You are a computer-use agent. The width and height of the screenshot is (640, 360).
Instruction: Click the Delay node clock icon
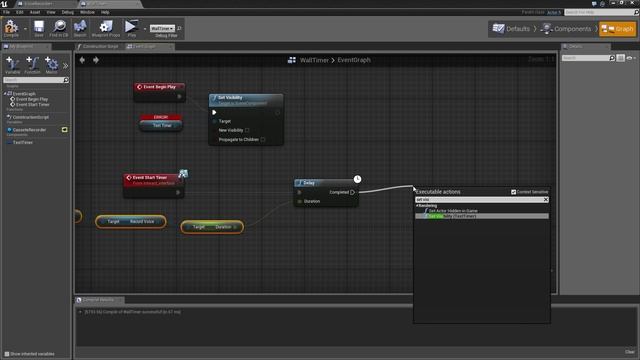point(357,179)
